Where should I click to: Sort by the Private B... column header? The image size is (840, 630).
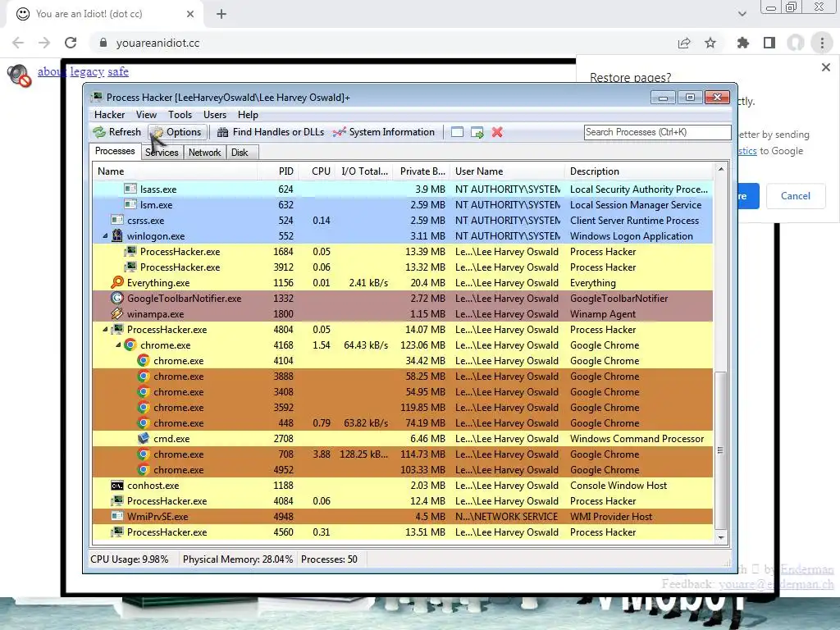[421, 171]
